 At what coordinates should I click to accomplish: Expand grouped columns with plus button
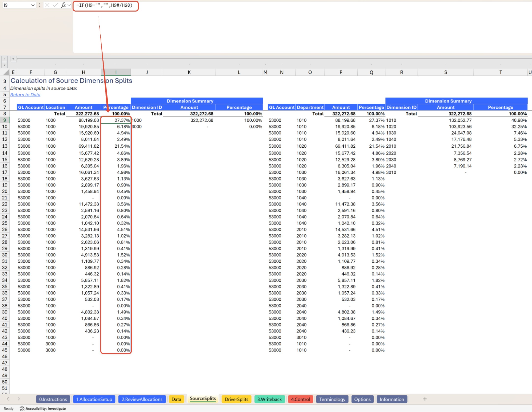13,59
